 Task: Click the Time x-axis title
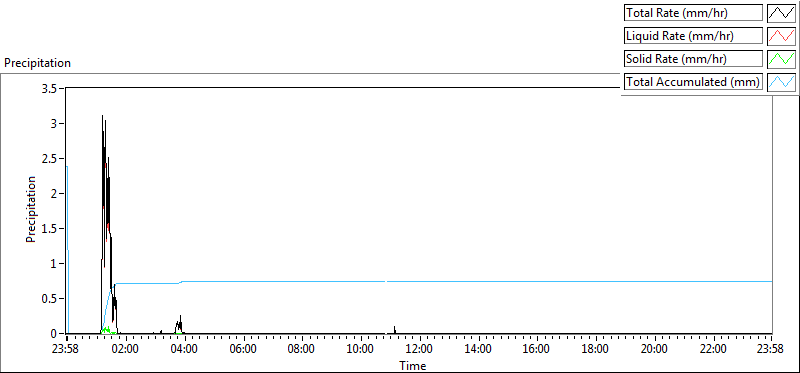(413, 365)
